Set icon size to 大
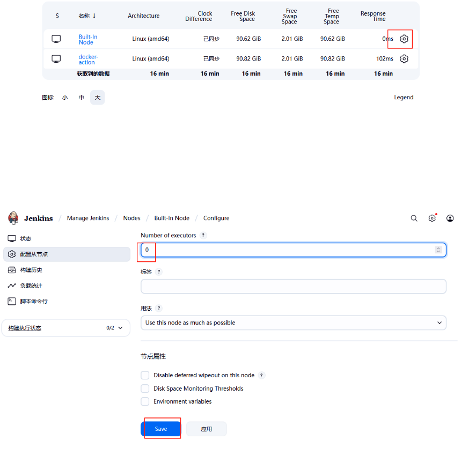 (98, 98)
